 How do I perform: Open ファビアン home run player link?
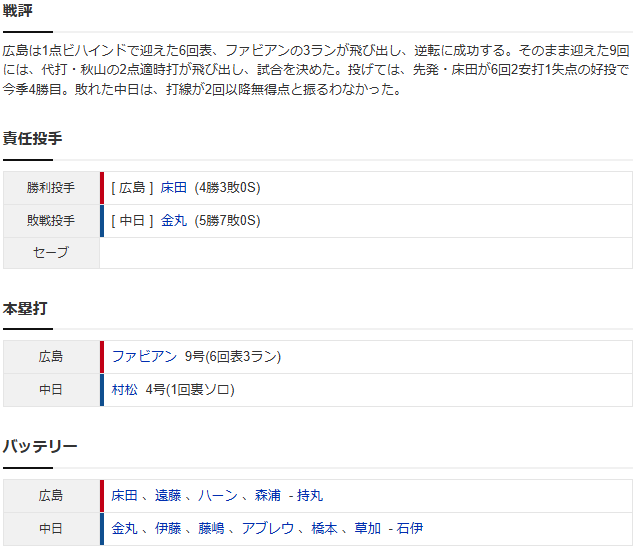[x=144, y=357]
